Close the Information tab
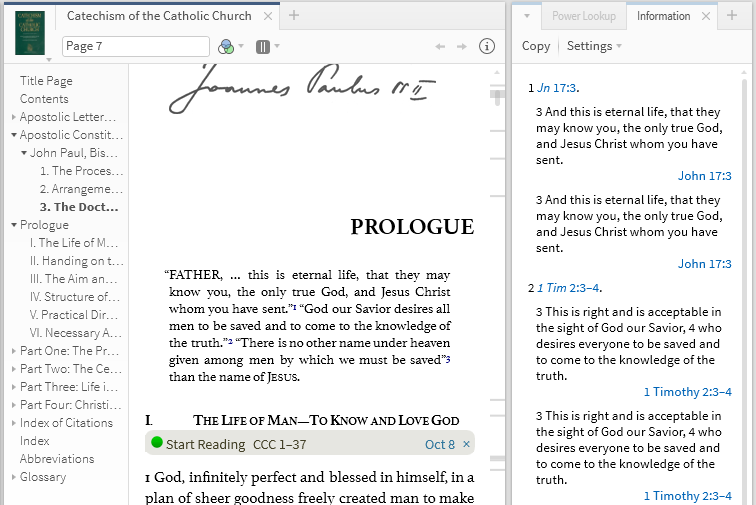 tap(706, 16)
